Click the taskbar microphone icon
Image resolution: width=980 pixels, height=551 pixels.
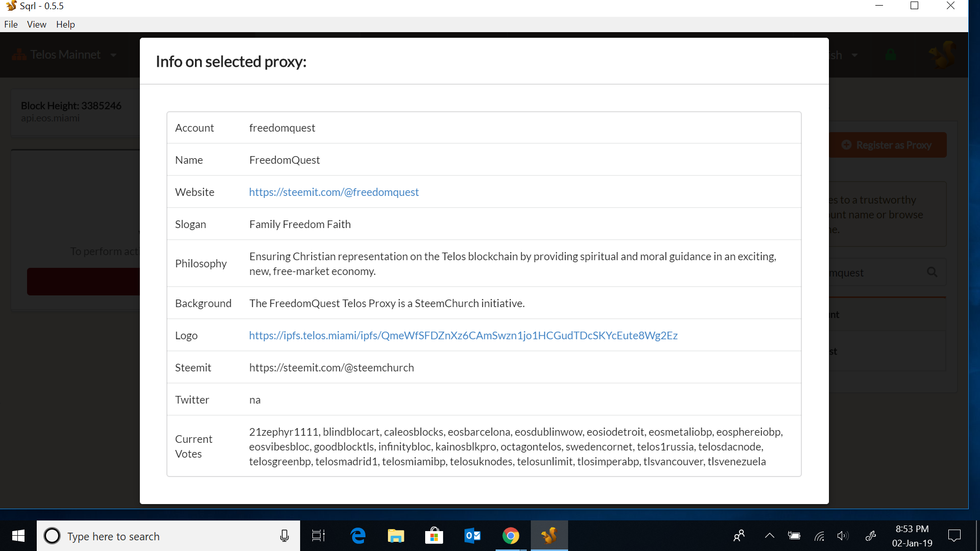click(x=284, y=536)
